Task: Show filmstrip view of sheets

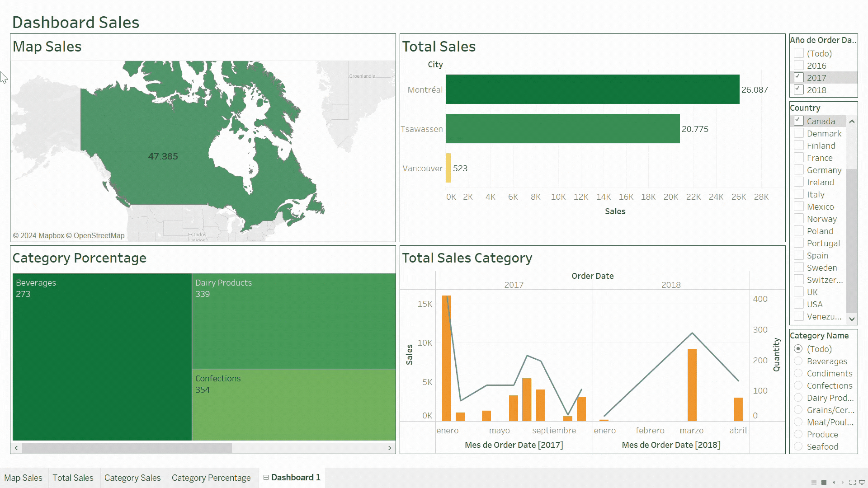Action: [814, 482]
